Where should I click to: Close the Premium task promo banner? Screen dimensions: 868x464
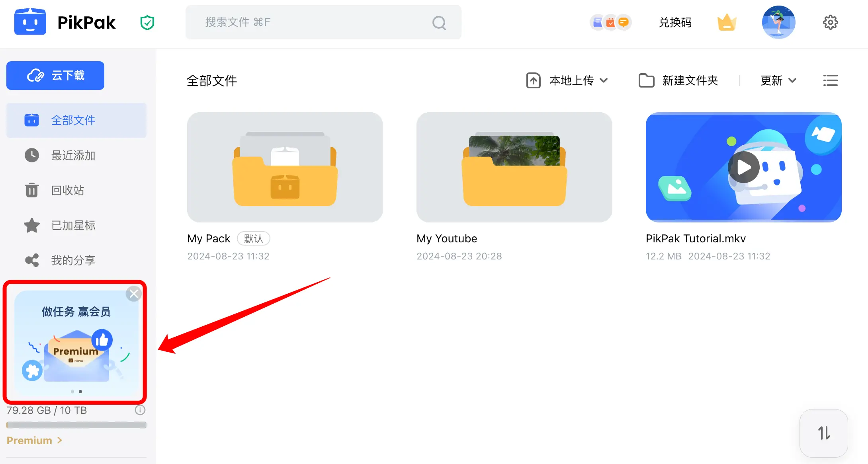[134, 294]
